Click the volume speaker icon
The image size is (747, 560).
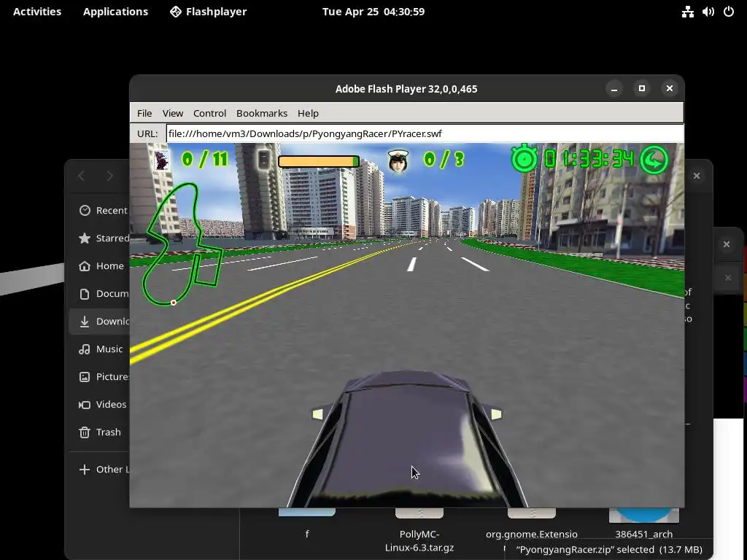point(708,12)
